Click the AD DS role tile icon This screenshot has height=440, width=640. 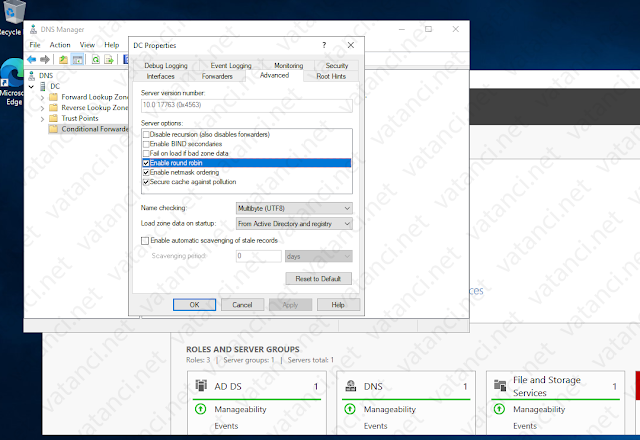(201, 385)
